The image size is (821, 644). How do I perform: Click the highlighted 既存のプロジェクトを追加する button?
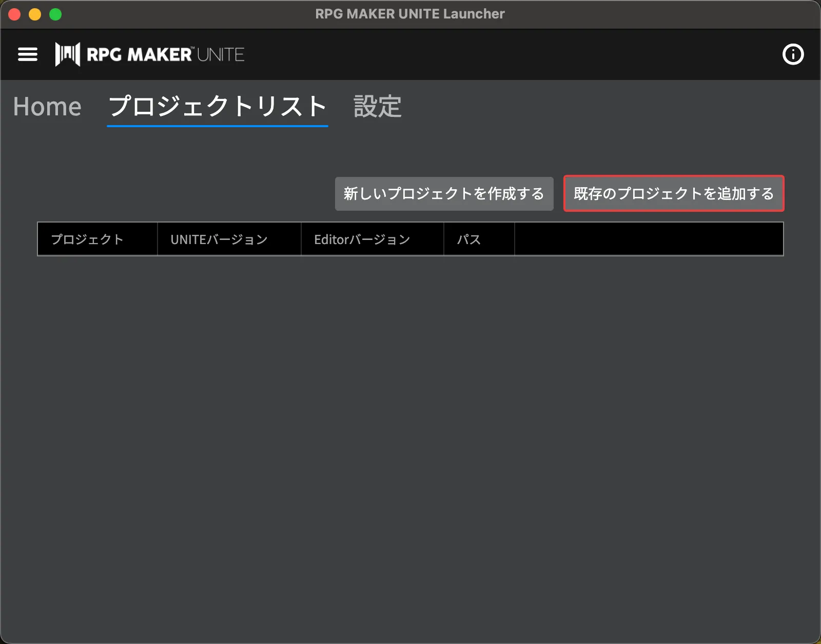pos(673,194)
